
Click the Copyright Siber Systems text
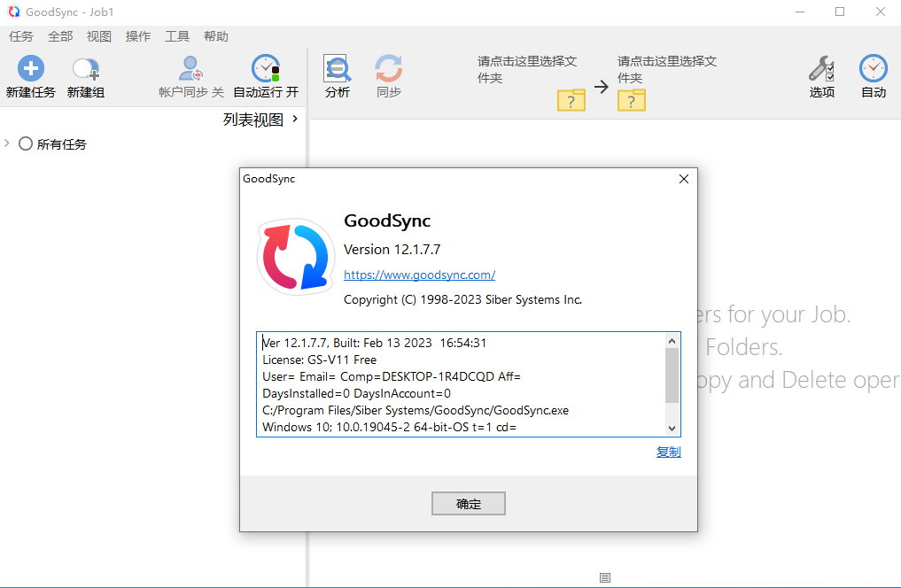point(462,299)
